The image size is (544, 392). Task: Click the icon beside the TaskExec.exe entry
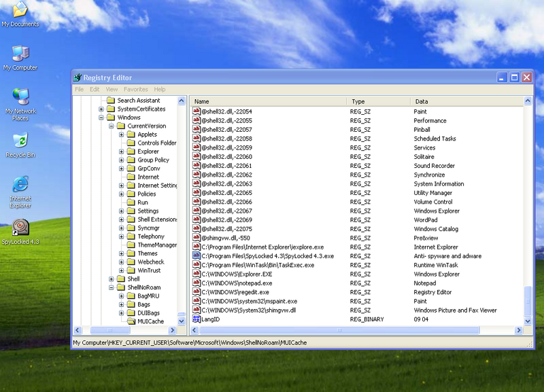[x=197, y=265]
